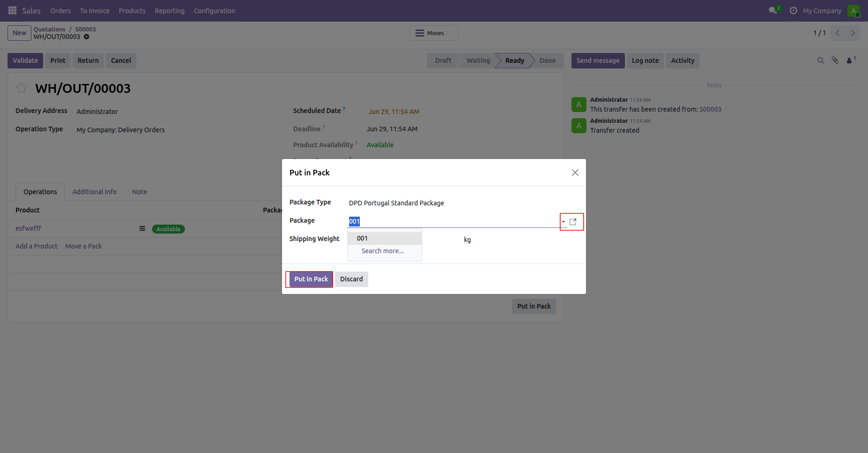The height and width of the screenshot is (453, 868).
Task: Select the Draft status stage
Action: tap(443, 60)
